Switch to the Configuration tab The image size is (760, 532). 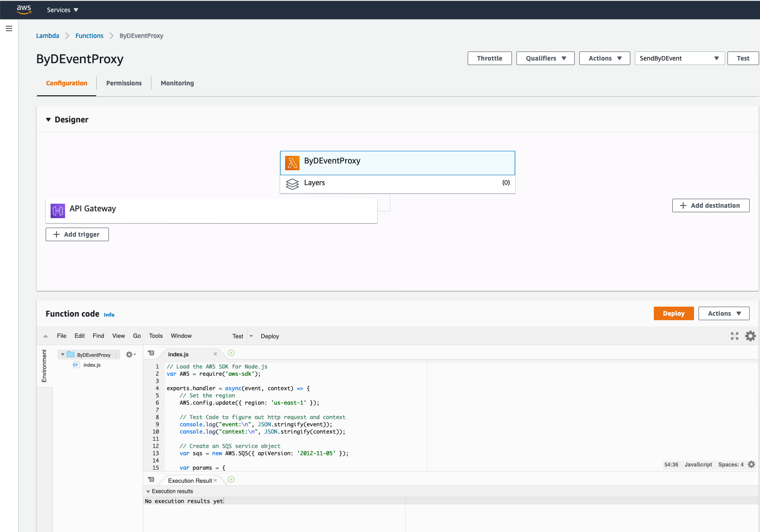pos(66,83)
